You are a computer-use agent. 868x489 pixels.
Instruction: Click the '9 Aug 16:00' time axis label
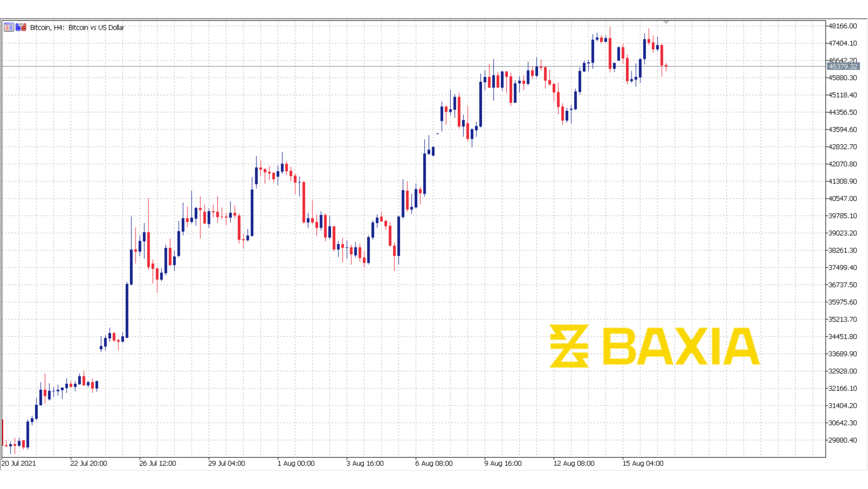point(503,463)
